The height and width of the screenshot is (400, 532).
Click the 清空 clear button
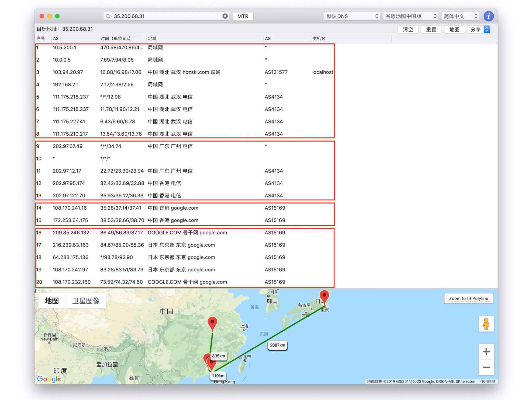[407, 29]
